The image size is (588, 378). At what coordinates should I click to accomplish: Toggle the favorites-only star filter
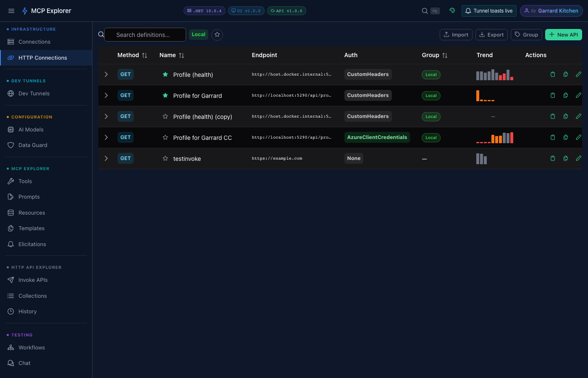[x=217, y=34]
